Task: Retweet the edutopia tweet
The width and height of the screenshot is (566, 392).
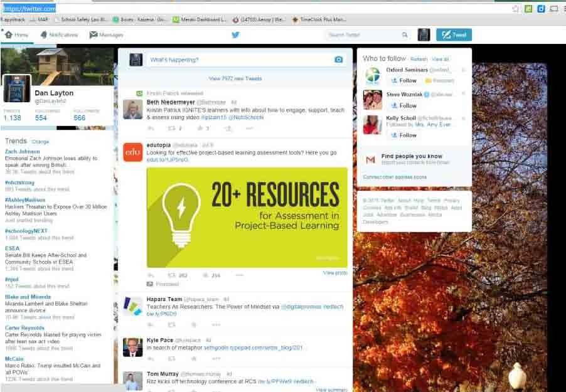Action: [x=172, y=275]
